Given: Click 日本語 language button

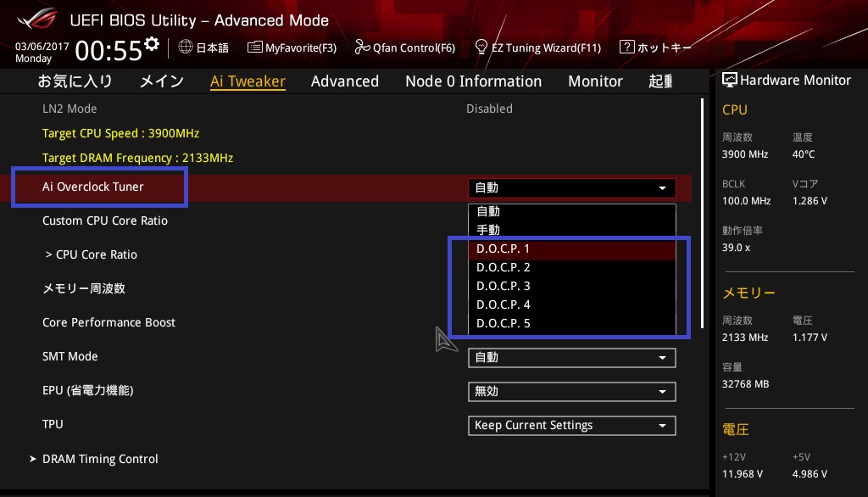Looking at the screenshot, I should pos(213,47).
